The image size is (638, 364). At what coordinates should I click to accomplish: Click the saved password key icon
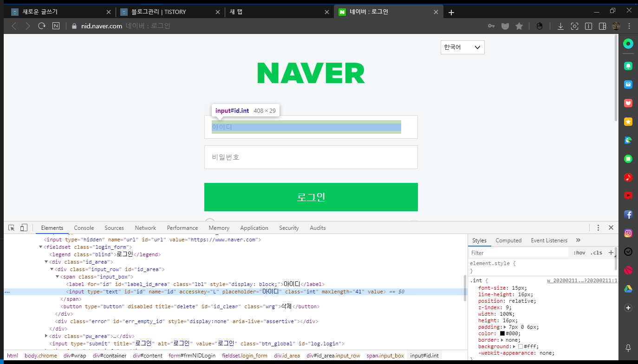click(491, 26)
